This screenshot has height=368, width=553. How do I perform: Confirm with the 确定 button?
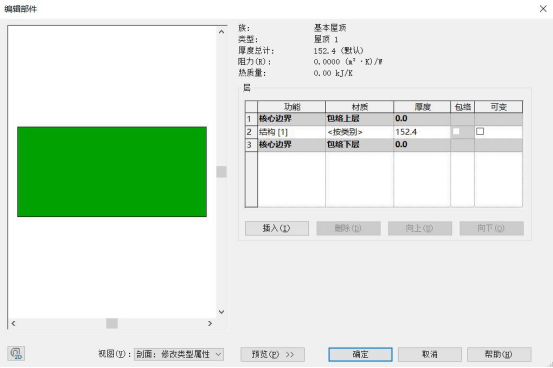click(x=360, y=354)
